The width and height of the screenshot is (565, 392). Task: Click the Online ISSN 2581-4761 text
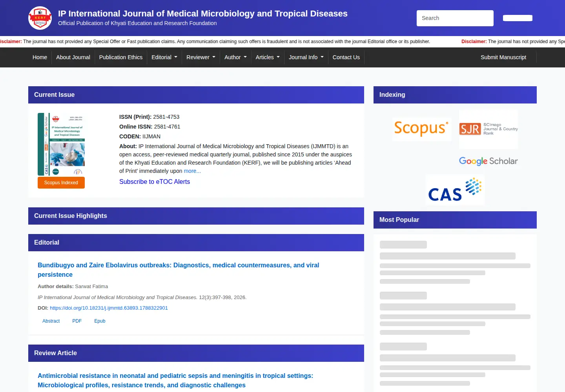coord(150,127)
